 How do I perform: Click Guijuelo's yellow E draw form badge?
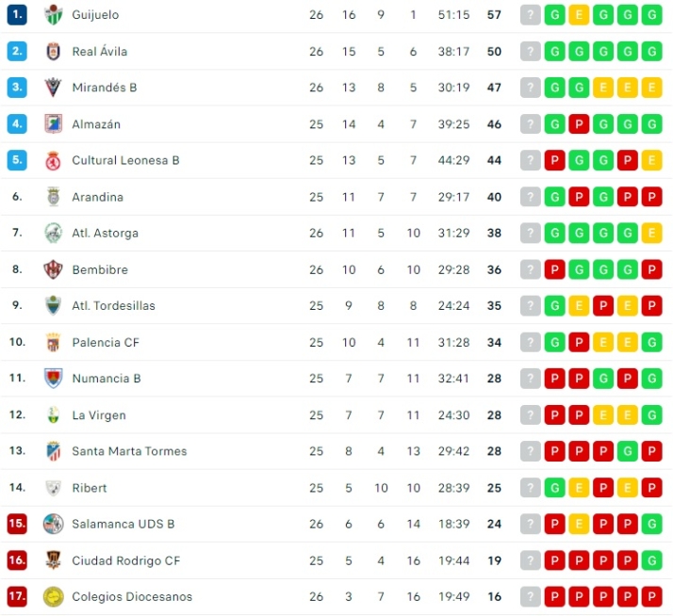[x=579, y=15]
